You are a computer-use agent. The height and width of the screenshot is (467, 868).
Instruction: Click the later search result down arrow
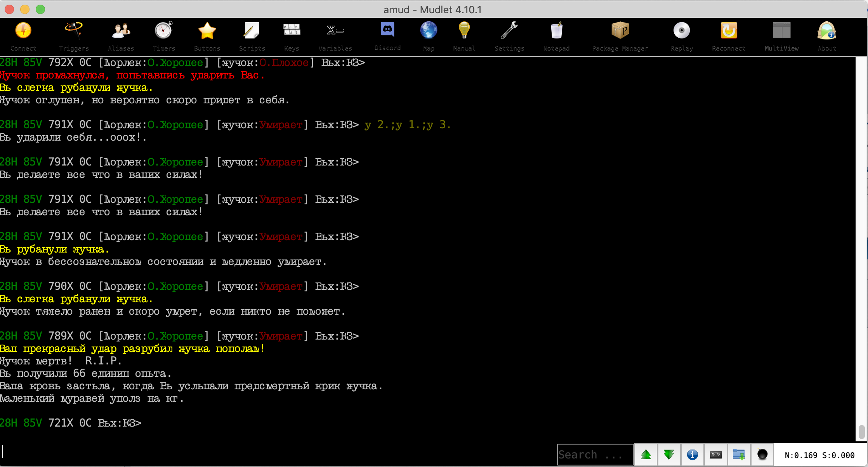[x=669, y=455]
